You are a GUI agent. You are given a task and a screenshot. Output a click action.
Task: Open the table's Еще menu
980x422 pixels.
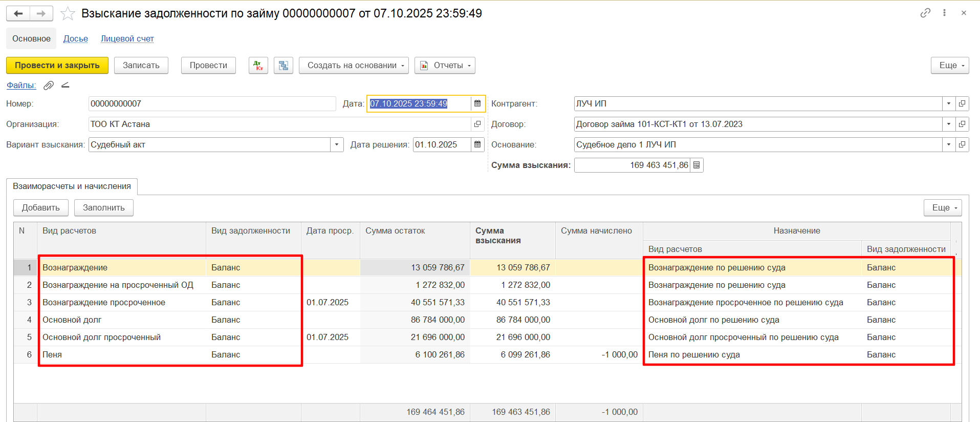point(943,208)
